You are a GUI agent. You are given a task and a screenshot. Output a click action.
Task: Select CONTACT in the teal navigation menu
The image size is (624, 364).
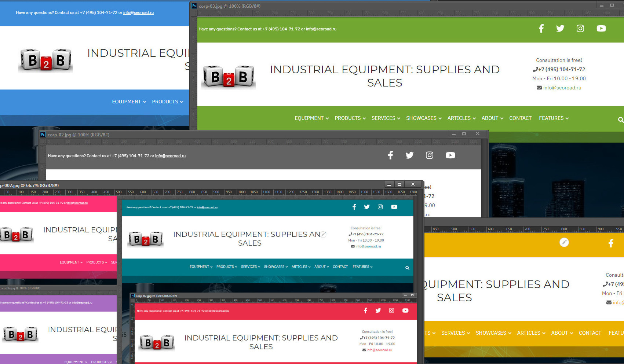pos(340,267)
